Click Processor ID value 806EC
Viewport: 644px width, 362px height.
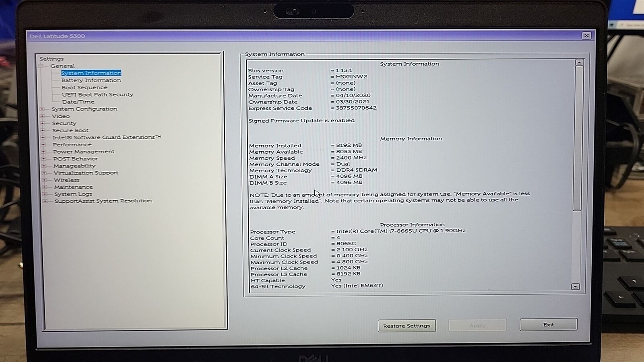[346, 244]
